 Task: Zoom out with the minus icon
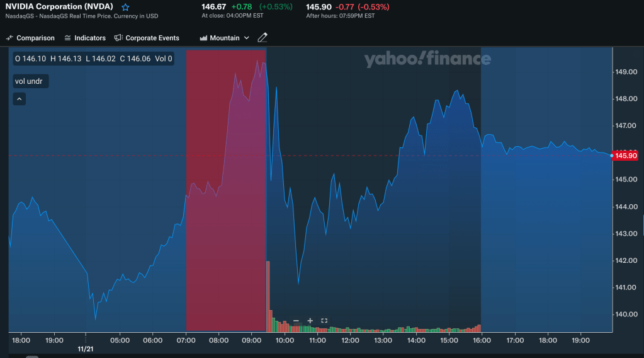tap(295, 321)
